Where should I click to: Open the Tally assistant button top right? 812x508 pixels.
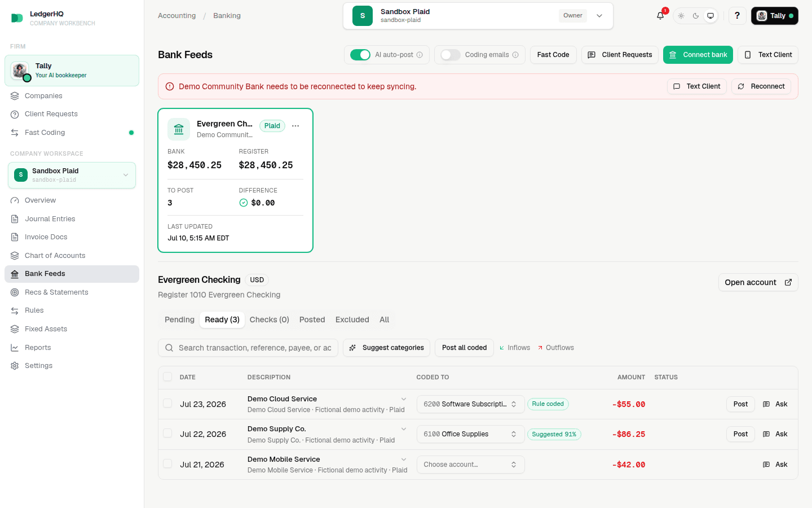[x=774, y=16]
